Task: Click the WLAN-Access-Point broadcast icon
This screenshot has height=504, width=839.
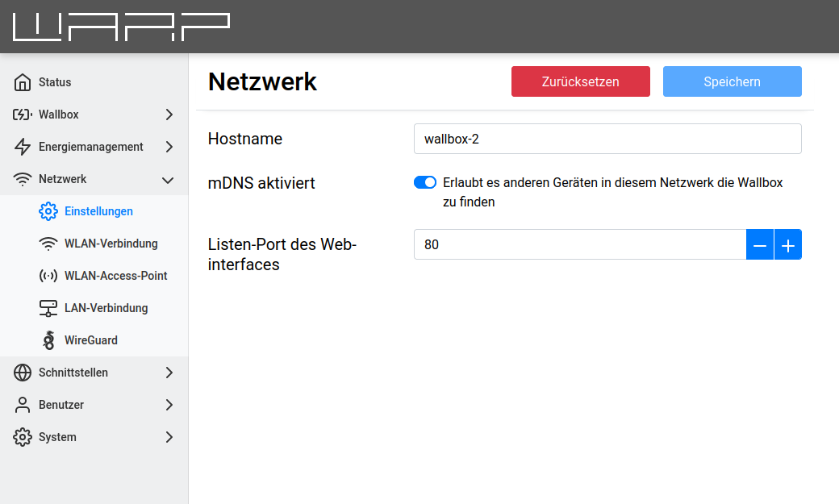Action: pyautogui.click(x=48, y=276)
